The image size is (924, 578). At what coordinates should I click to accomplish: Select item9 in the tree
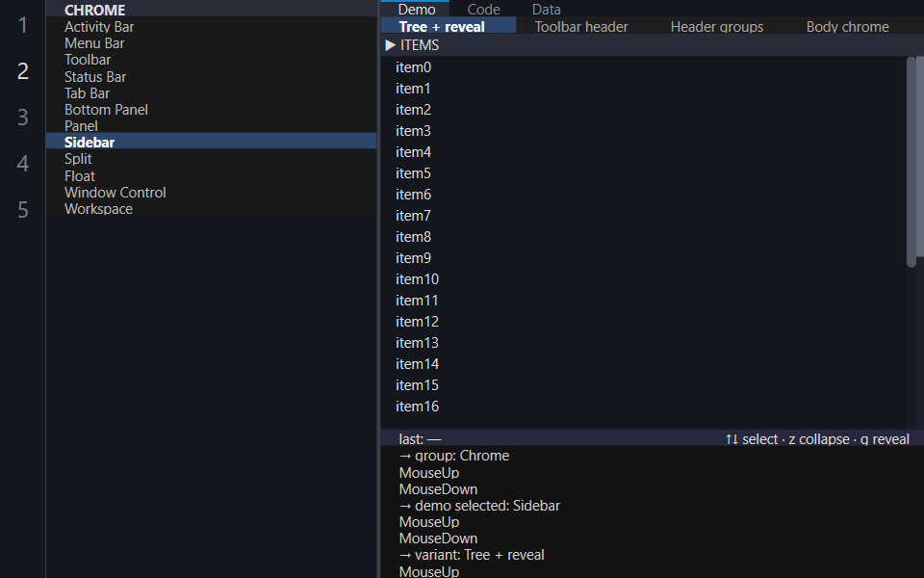pos(644,258)
